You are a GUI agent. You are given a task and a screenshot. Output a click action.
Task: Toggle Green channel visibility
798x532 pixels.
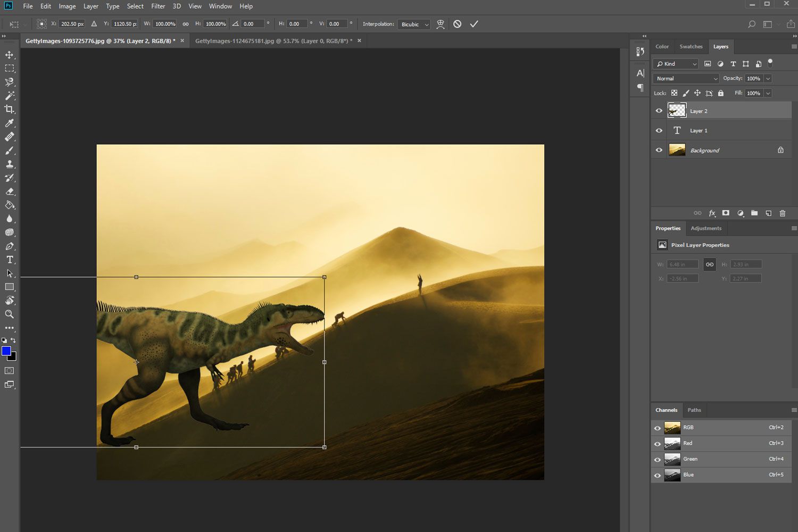click(x=658, y=460)
